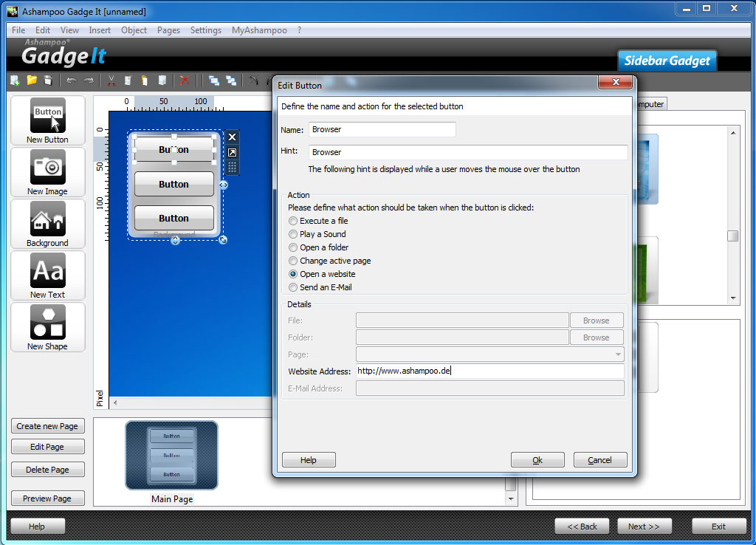
Task: Open the MyAshampoo menu
Action: pos(259,30)
